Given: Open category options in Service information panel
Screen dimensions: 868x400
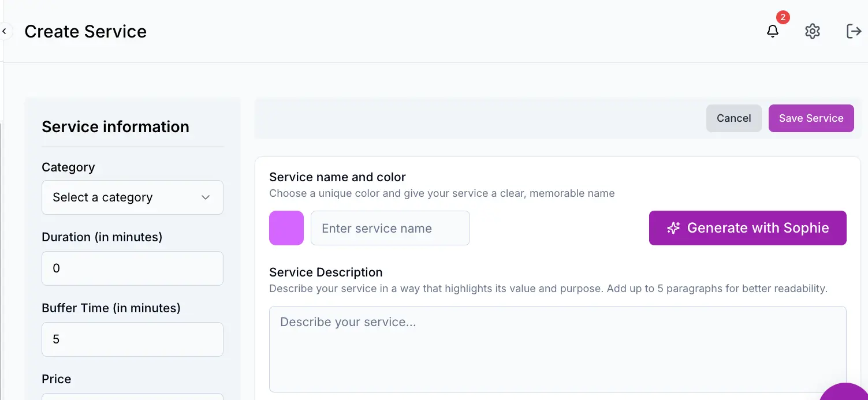Looking at the screenshot, I should coord(132,197).
